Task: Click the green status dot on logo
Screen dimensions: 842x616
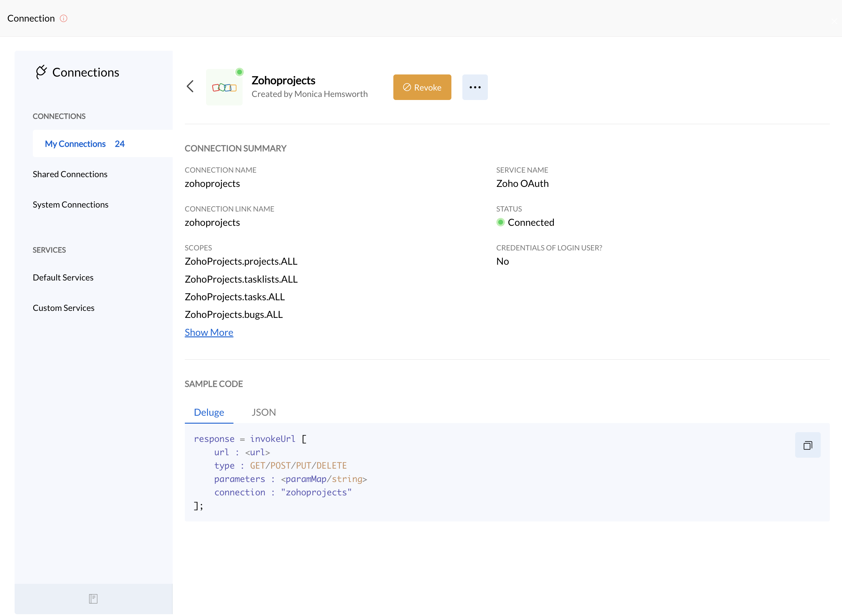Action: (x=240, y=72)
